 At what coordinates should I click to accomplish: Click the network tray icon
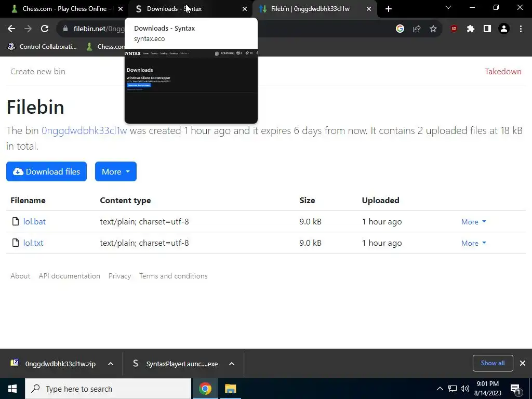[453, 389]
